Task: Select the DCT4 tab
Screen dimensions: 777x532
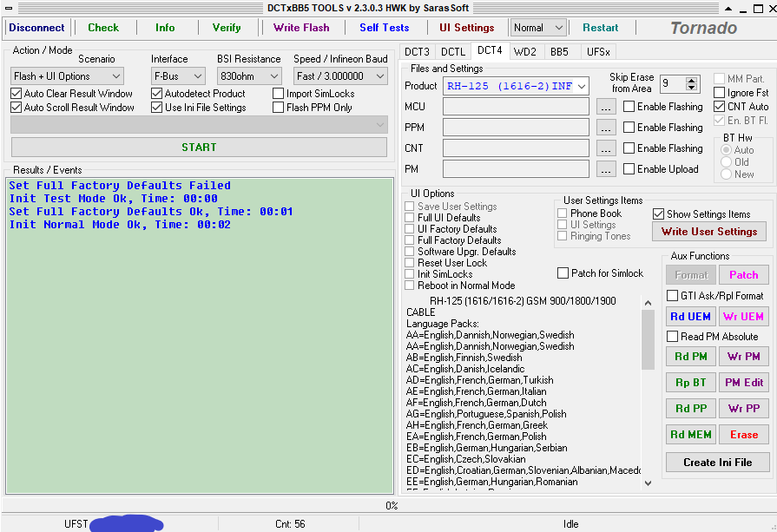Action: click(490, 50)
